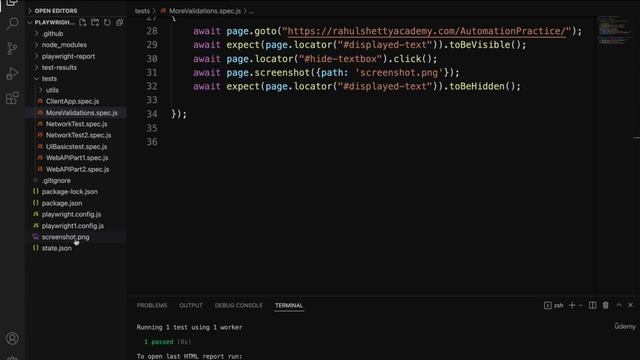Open the Extensions view
The width and height of the screenshot is (640, 360).
point(12,98)
